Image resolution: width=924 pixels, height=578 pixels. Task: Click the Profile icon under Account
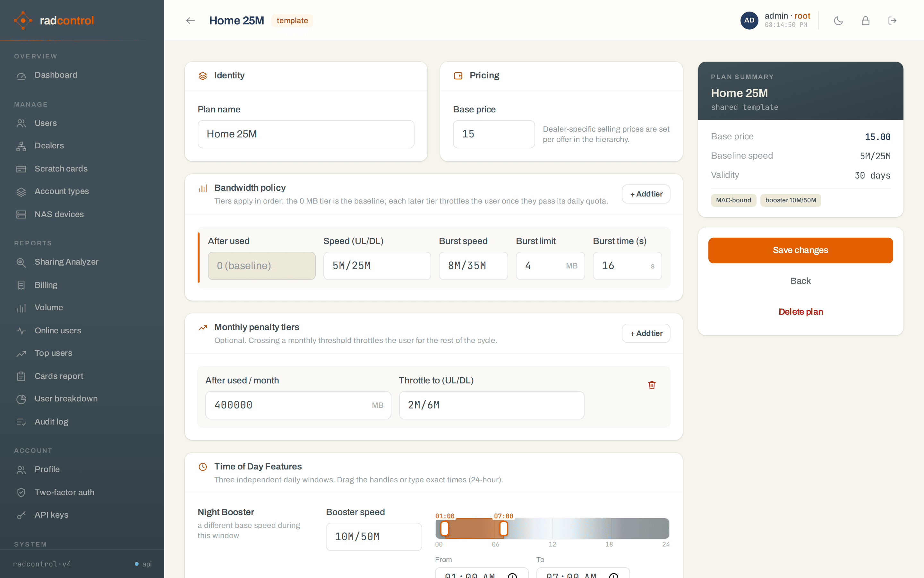21,470
